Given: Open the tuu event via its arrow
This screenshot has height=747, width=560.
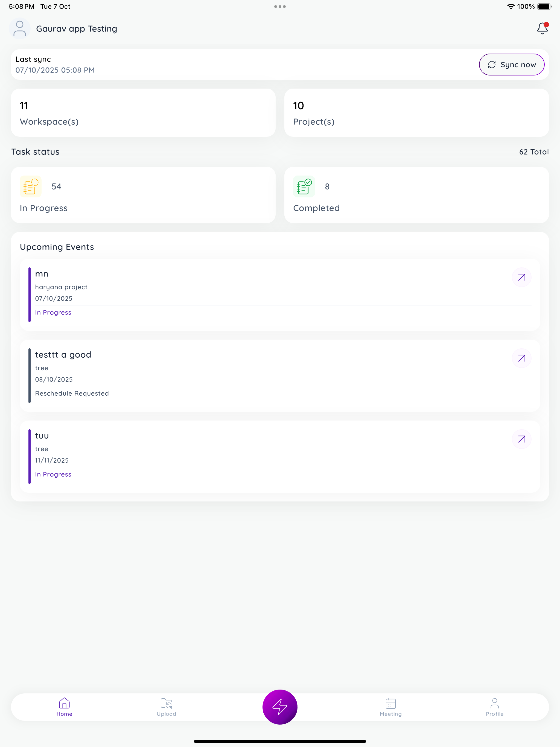Looking at the screenshot, I should point(521,439).
